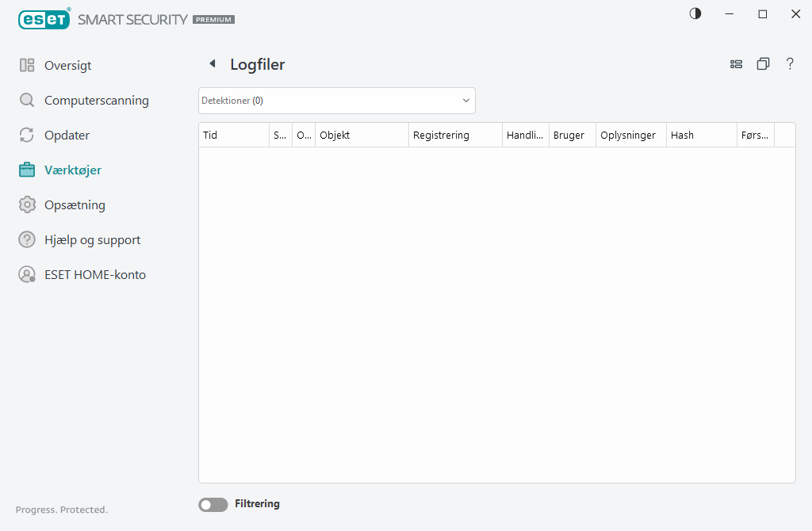Open the copy log entries icon
The height and width of the screenshot is (531, 812).
(x=763, y=63)
